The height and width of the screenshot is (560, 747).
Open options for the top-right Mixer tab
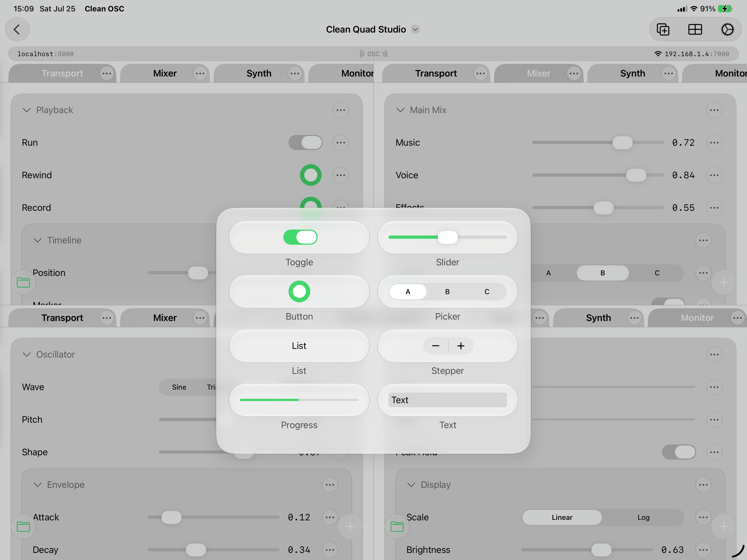click(x=574, y=73)
